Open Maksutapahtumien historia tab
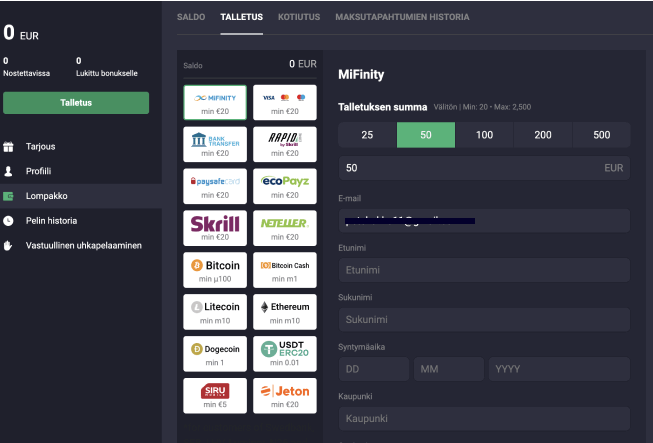 [x=402, y=17]
